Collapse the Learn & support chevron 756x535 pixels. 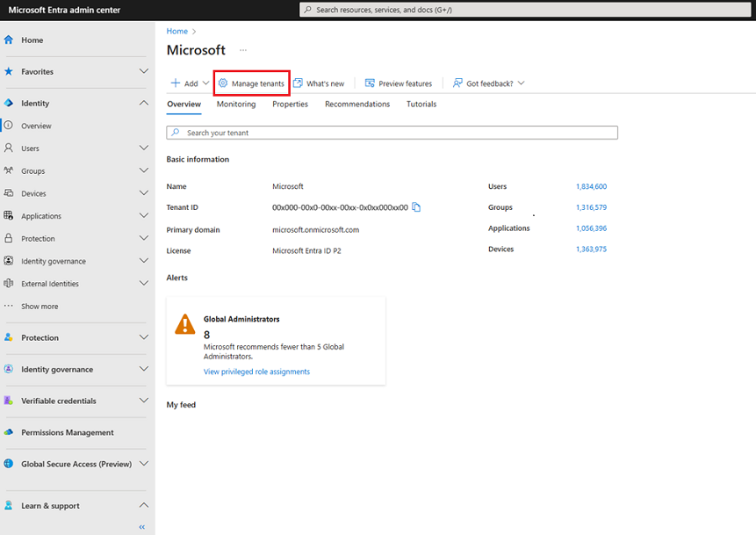(x=144, y=505)
